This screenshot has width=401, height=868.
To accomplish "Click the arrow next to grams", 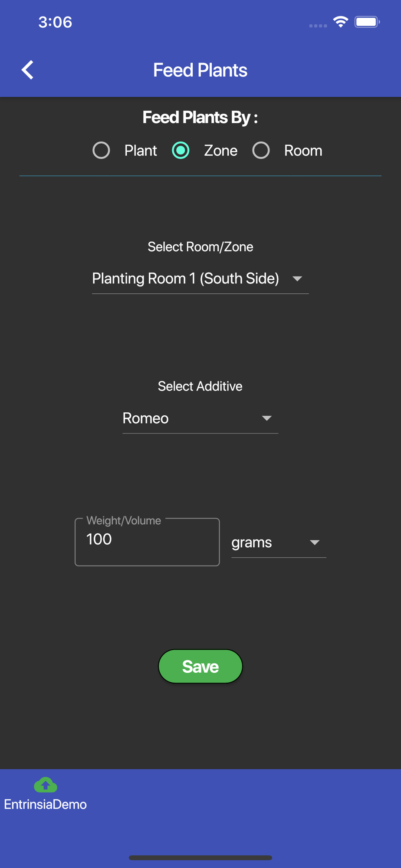I will pyautogui.click(x=315, y=542).
